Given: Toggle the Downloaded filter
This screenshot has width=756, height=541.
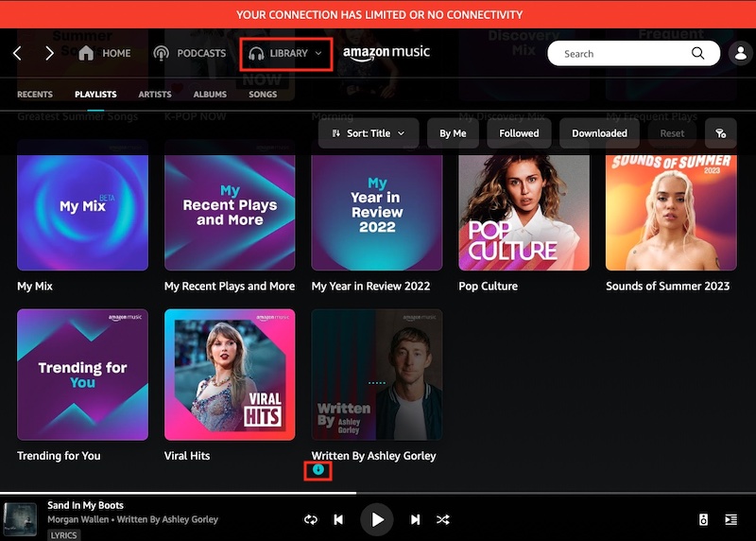Looking at the screenshot, I should 599,133.
